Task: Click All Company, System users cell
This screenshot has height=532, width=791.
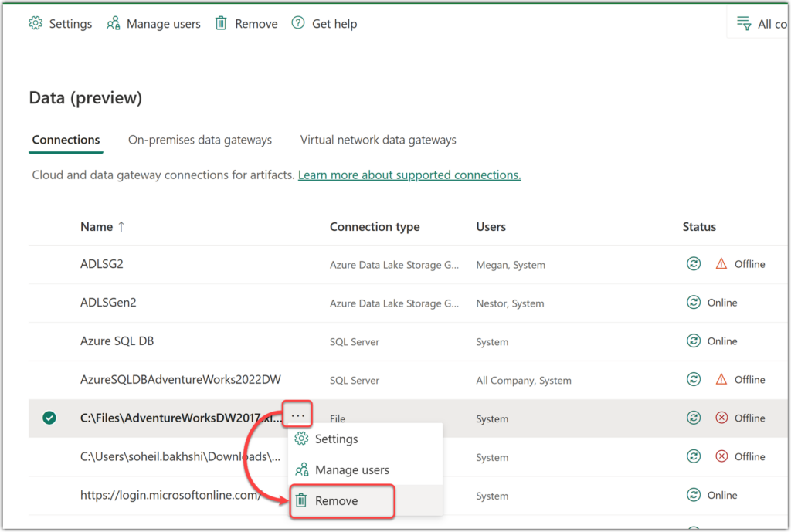Action: point(524,380)
